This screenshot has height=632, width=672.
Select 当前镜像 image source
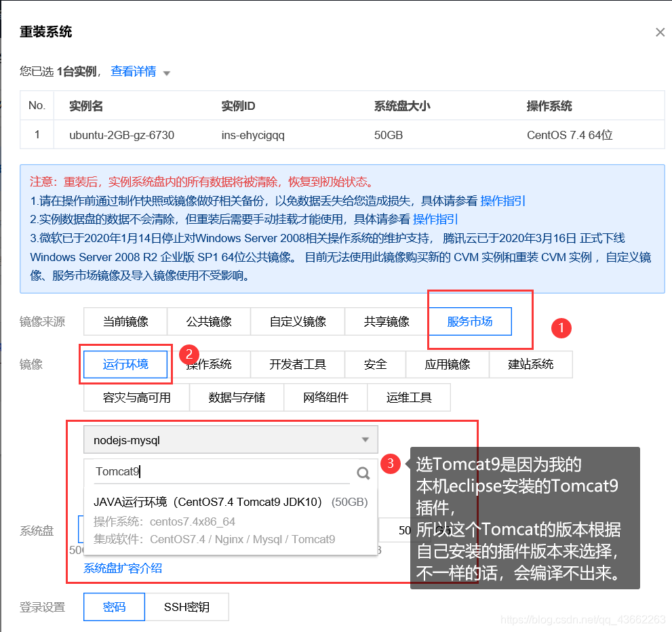coord(125,321)
